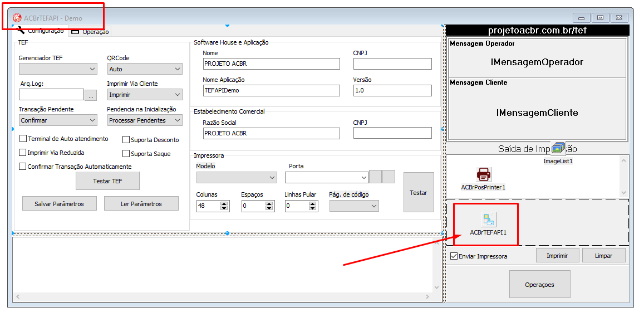Select the ACBrTEFAPI1 component icon

point(488,219)
